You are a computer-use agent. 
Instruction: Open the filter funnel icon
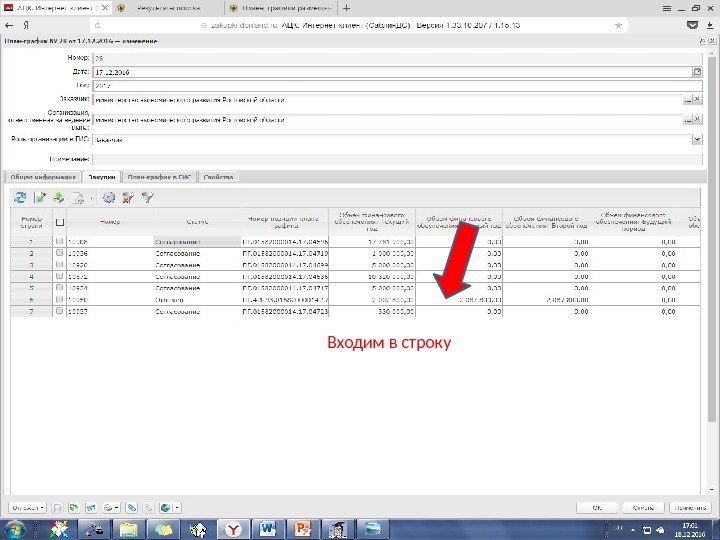(x=147, y=198)
